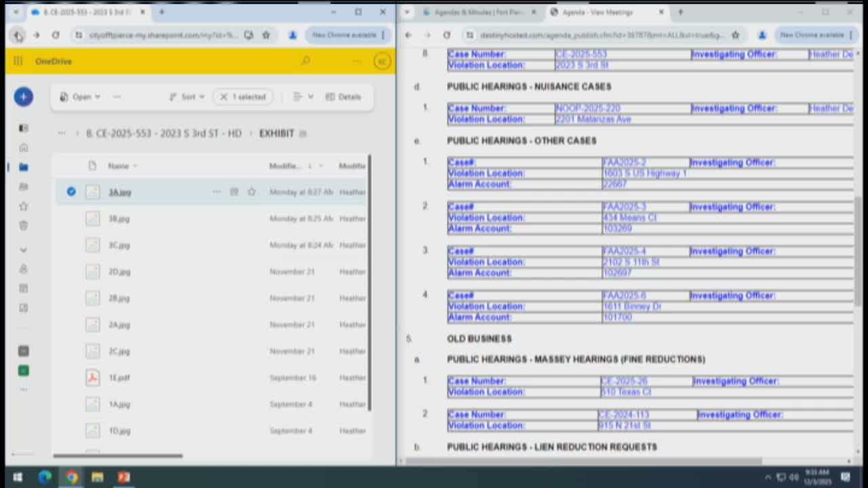
Task: Click the PowerPoint icon in the taskbar
Action: coord(123,477)
